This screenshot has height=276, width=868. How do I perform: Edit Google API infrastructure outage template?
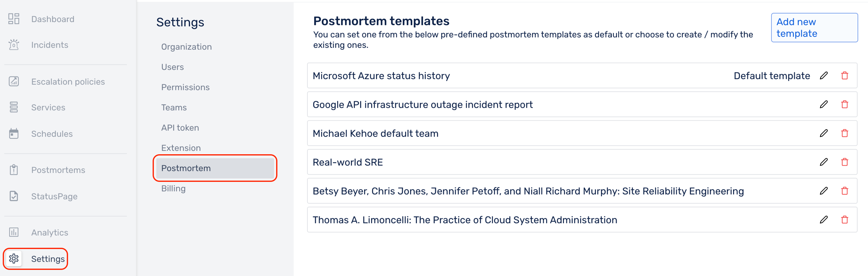point(824,104)
